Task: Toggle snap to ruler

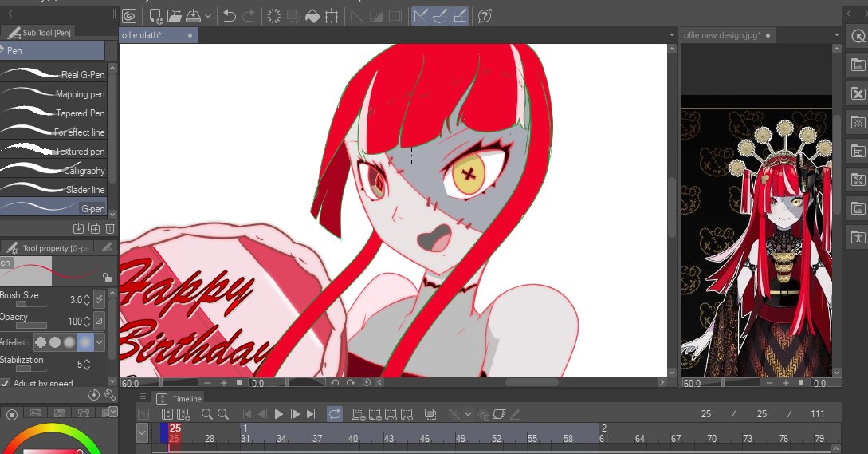Action: point(421,16)
